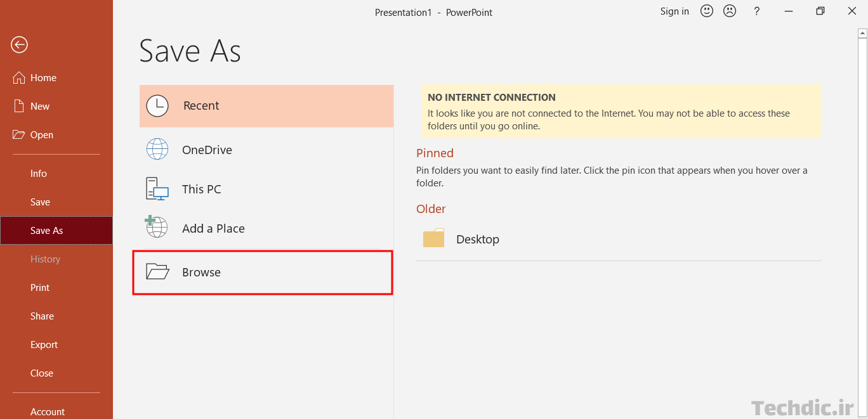
Task: Restore down the PowerPoint window
Action: pos(820,11)
